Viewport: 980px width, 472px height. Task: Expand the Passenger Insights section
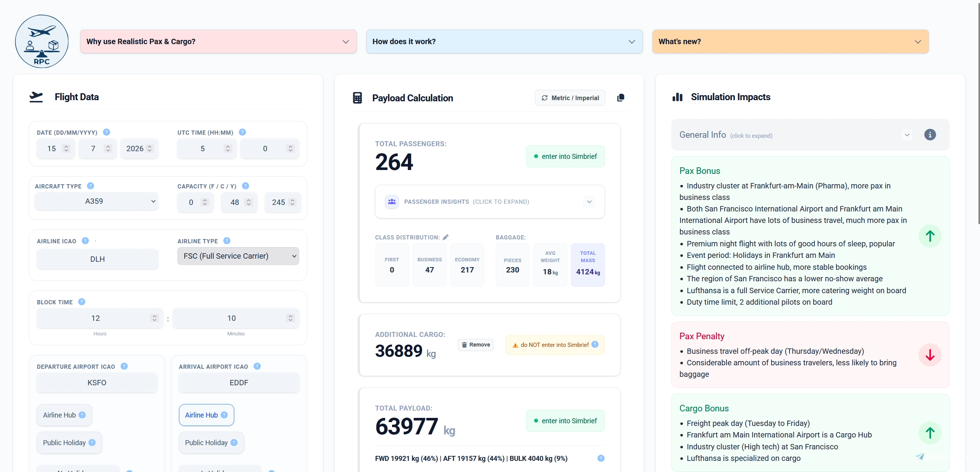point(490,201)
